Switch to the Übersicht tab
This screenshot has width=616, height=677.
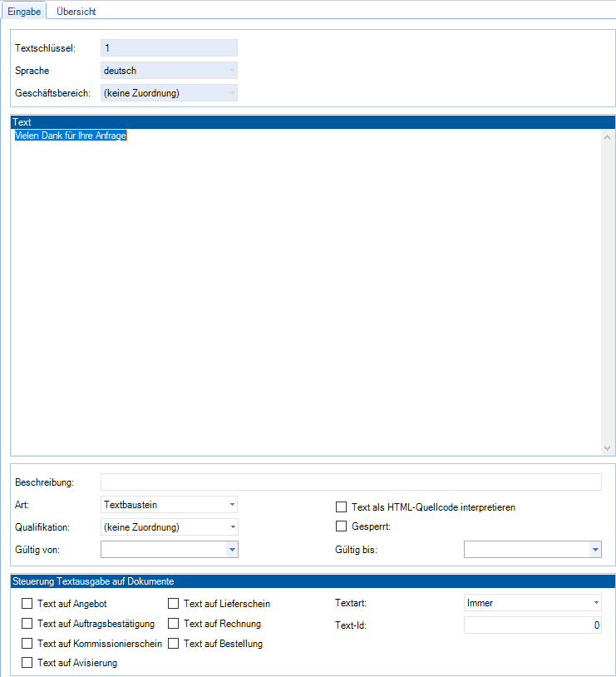tap(76, 12)
